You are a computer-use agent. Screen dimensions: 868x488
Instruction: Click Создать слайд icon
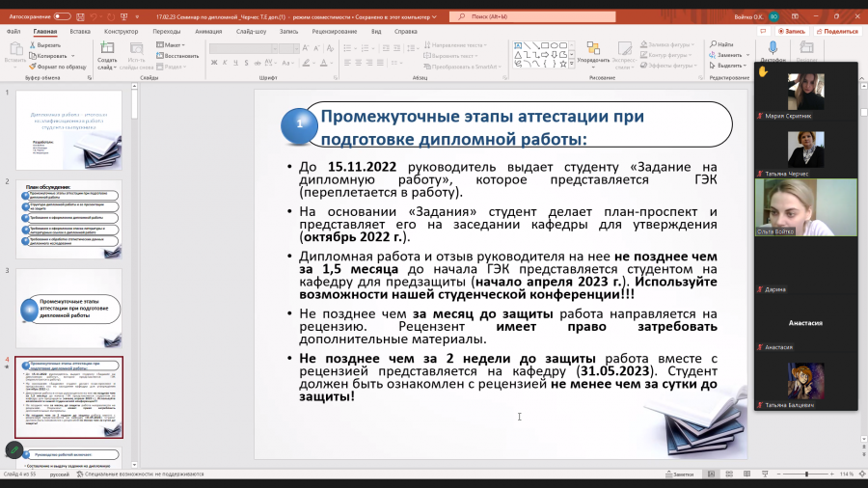point(107,48)
